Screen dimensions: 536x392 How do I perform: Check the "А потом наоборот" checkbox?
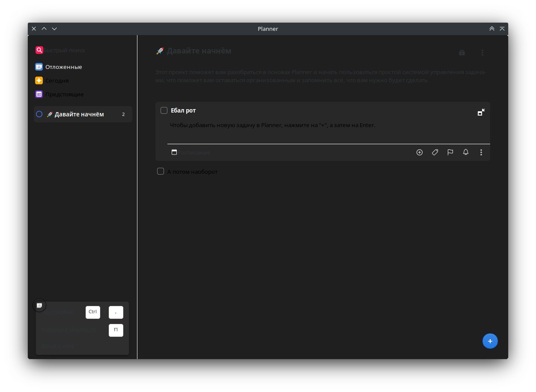pyautogui.click(x=161, y=171)
